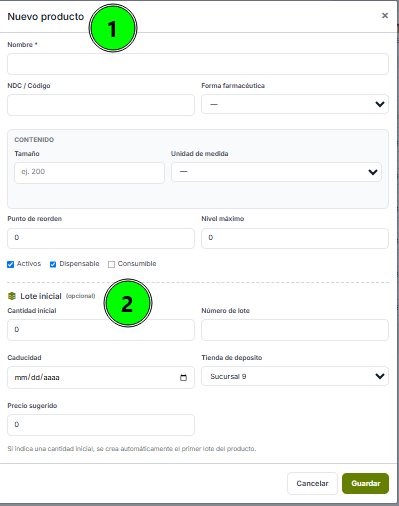Click the Punto de reorden field
Screen dimensions: 399x506
101,238
